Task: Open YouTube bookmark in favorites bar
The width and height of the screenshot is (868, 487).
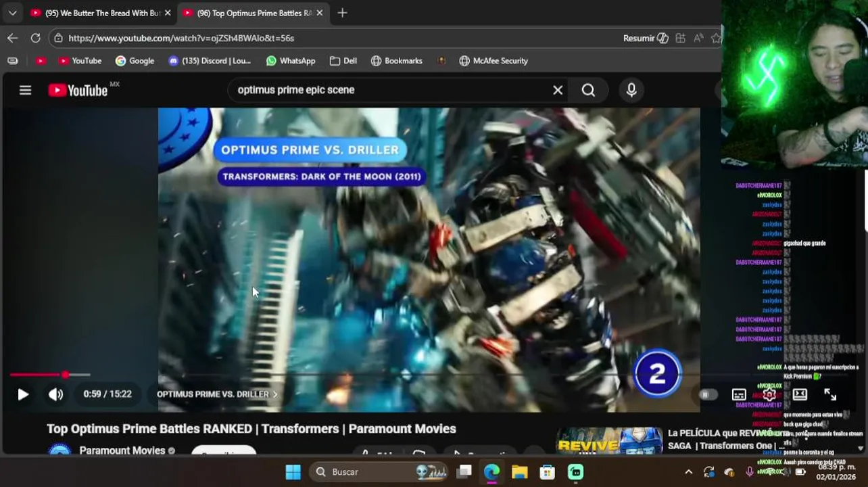Action: [80, 61]
